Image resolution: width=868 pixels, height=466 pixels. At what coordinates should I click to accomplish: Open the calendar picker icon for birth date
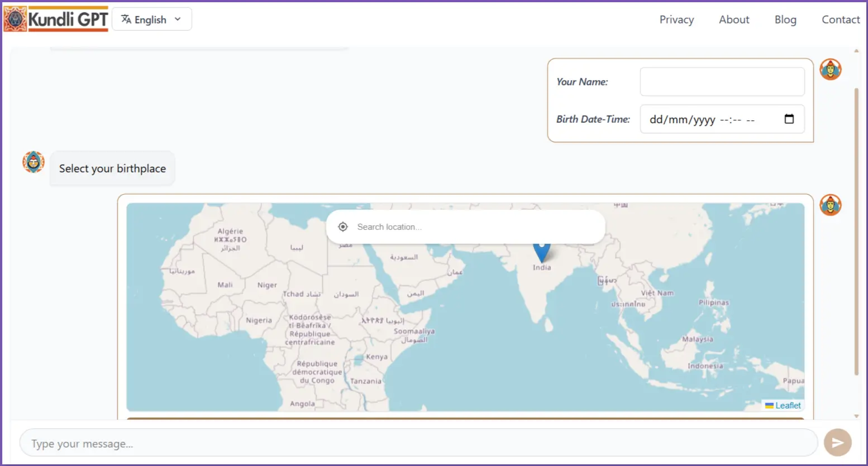point(789,119)
